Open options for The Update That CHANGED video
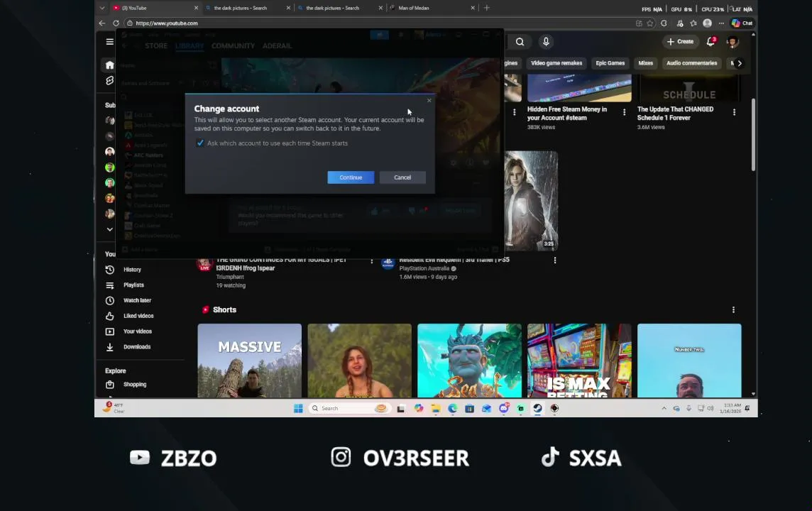Image resolution: width=812 pixels, height=511 pixels. pyautogui.click(x=735, y=112)
